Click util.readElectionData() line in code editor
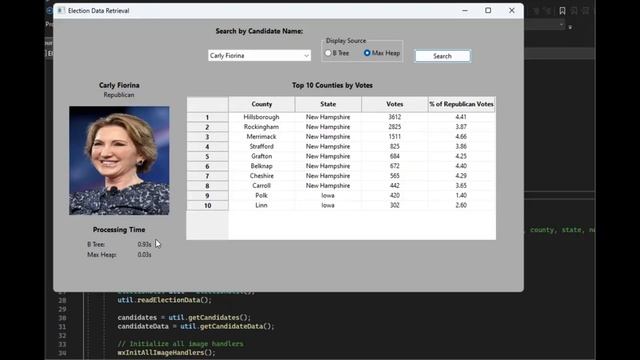The width and height of the screenshot is (640, 360). [164, 300]
